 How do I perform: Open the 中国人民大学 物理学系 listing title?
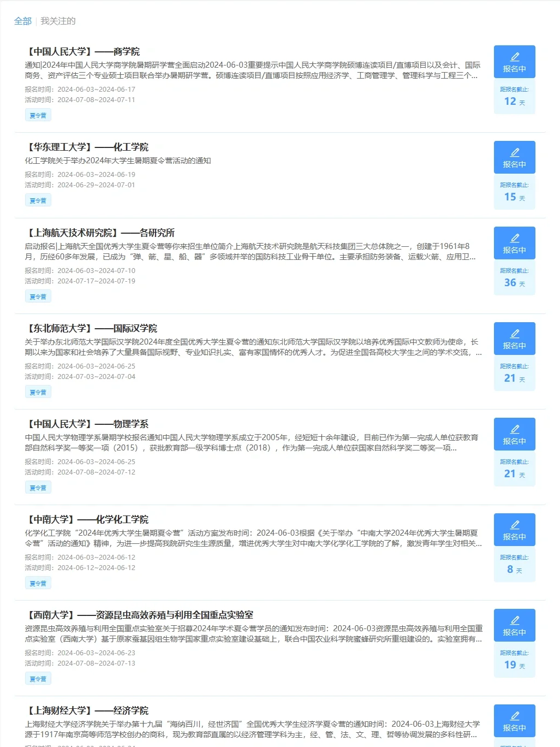click(87, 424)
